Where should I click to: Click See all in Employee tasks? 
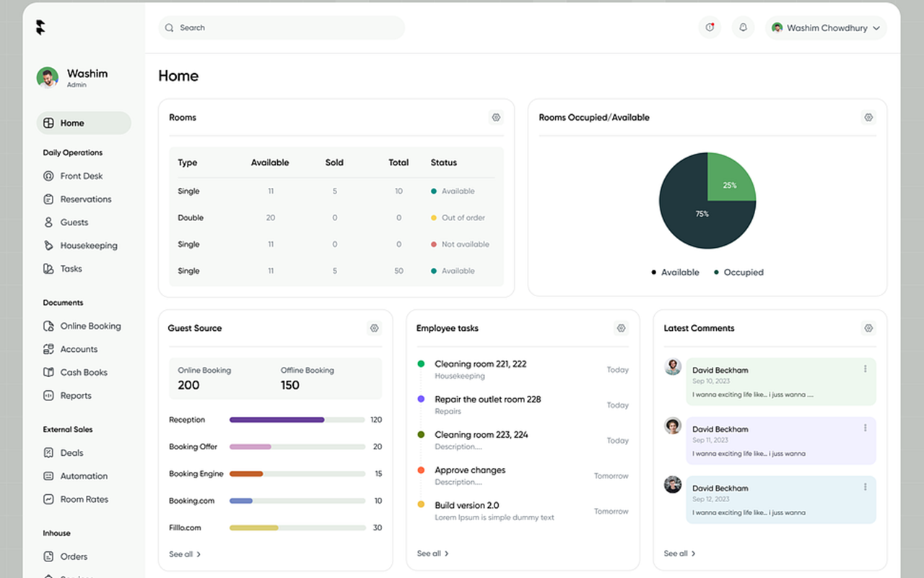click(x=432, y=553)
